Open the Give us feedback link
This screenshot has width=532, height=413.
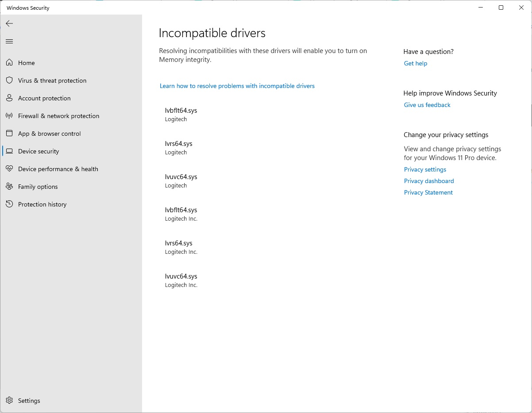coord(427,105)
